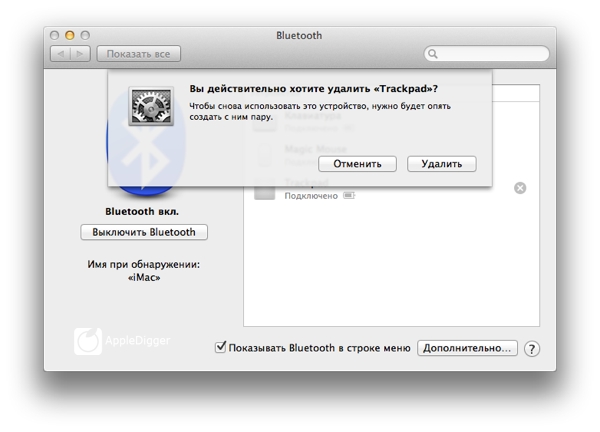Click the forward navigation arrow
Screen dimensions: 600x432
pyautogui.click(x=79, y=53)
